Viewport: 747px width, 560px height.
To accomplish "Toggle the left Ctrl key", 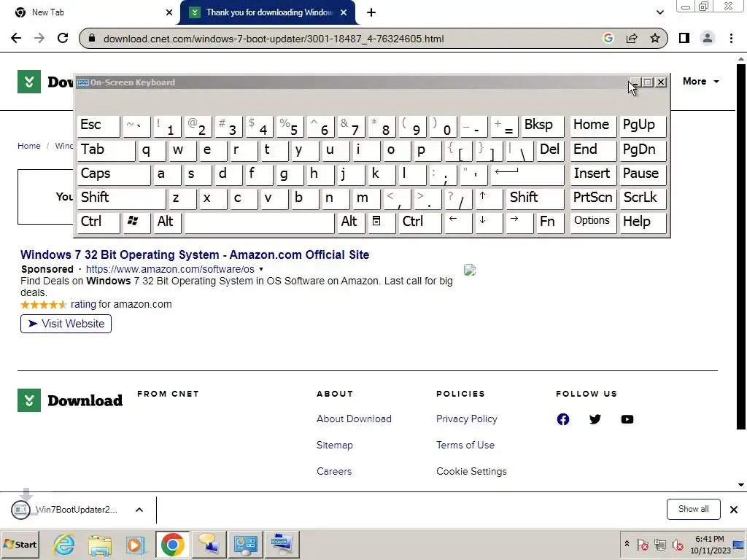I will 98,222.
